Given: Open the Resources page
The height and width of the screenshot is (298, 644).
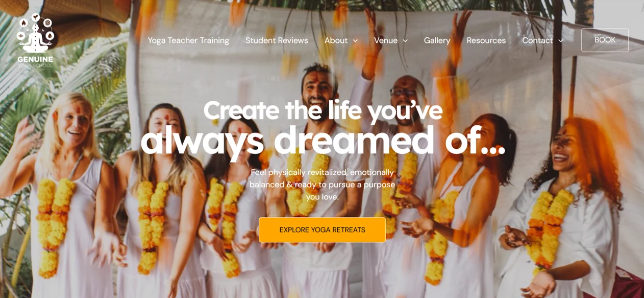Looking at the screenshot, I should pos(486,40).
